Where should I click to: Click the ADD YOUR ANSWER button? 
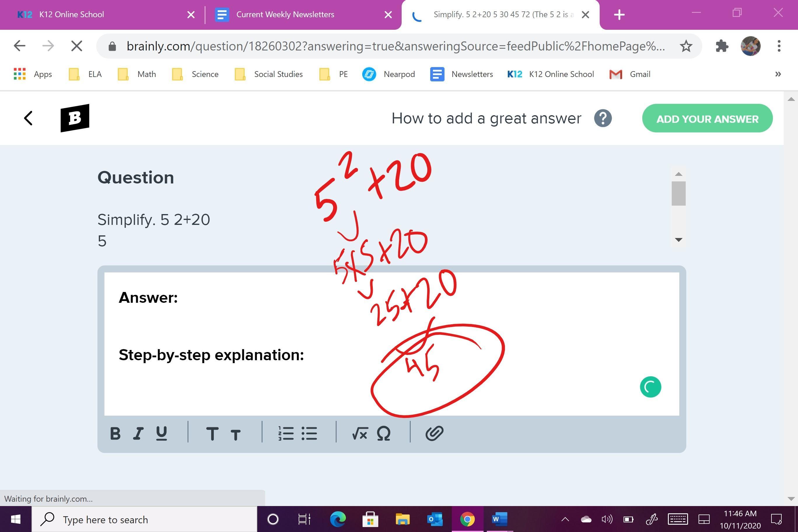click(707, 119)
